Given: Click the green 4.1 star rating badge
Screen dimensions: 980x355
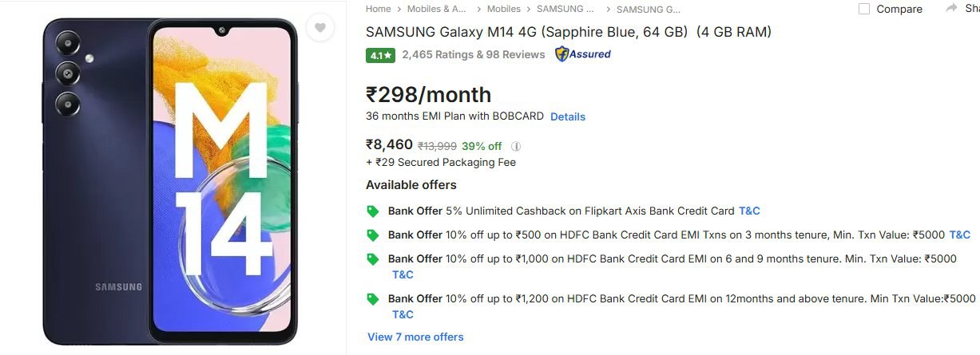Looking at the screenshot, I should click(380, 55).
